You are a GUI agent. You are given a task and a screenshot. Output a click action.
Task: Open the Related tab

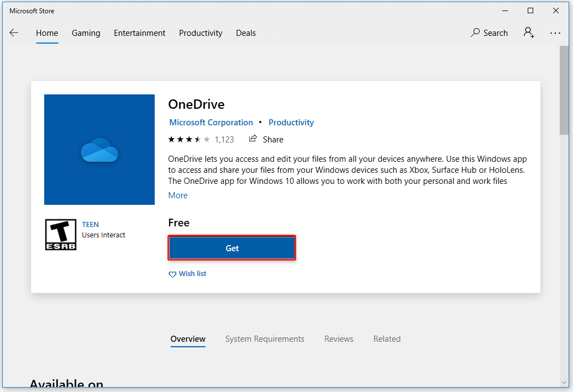coord(387,339)
